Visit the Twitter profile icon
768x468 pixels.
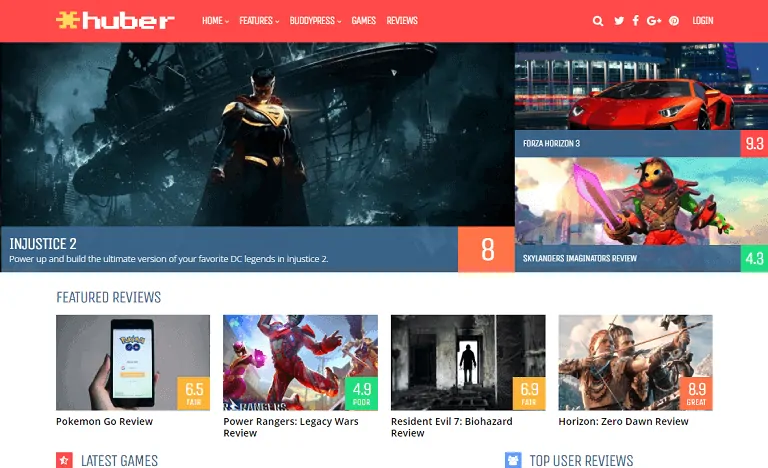point(619,21)
